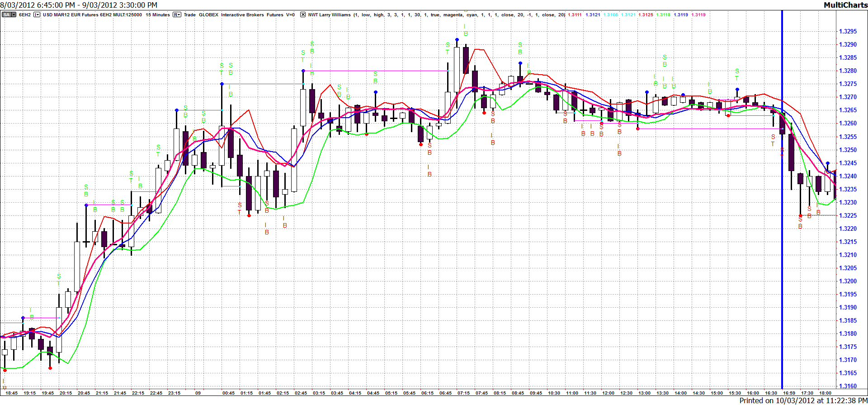Click the 18:45 time axis label
The image size is (868, 405).
click(11, 393)
